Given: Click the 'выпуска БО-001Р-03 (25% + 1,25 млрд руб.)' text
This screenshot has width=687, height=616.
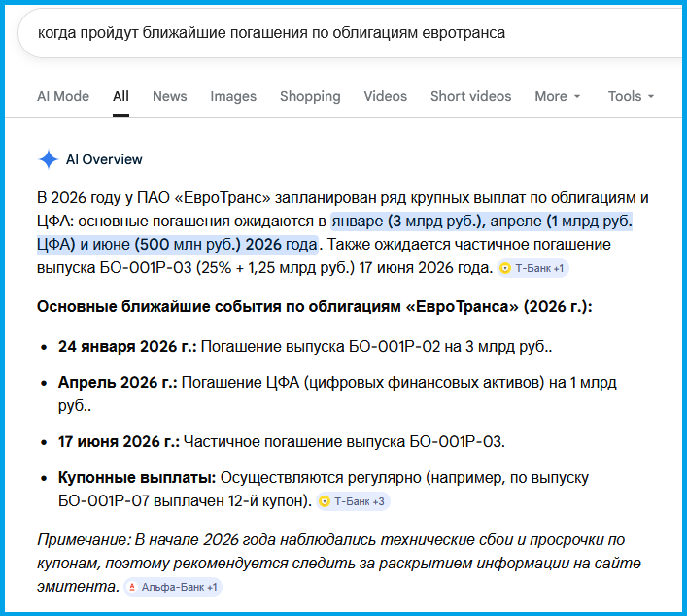Looking at the screenshot, I should (195, 268).
